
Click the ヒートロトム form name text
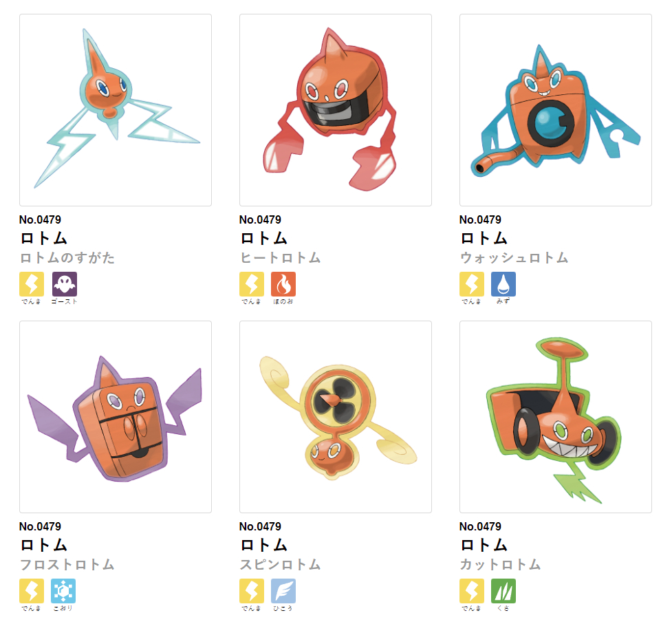[x=280, y=257]
